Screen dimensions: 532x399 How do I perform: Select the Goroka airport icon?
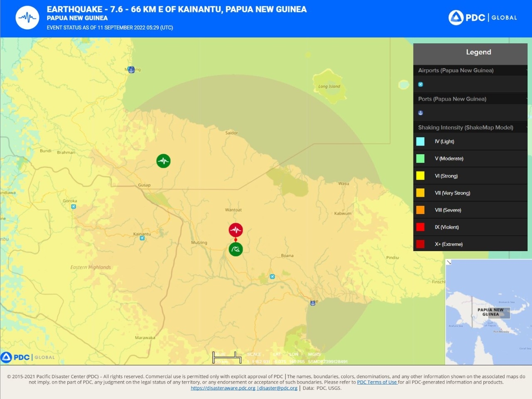click(x=74, y=206)
